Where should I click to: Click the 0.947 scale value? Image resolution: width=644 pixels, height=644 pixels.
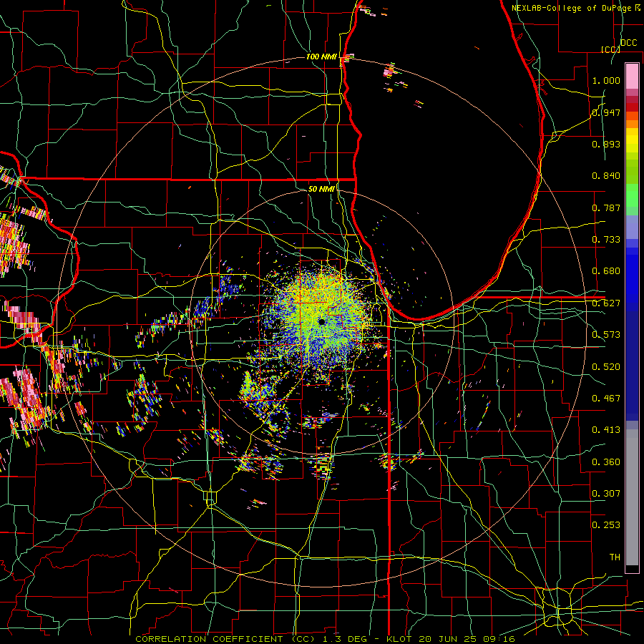coord(606,112)
